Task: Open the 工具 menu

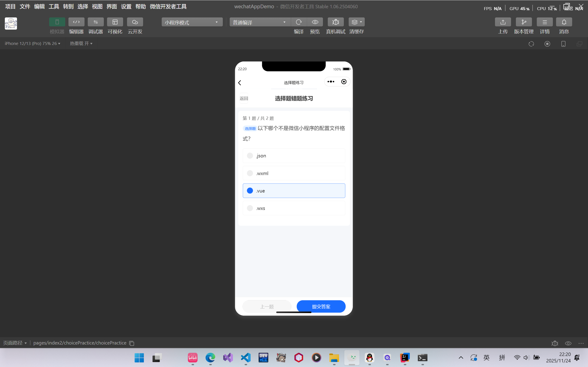Action: point(54,7)
